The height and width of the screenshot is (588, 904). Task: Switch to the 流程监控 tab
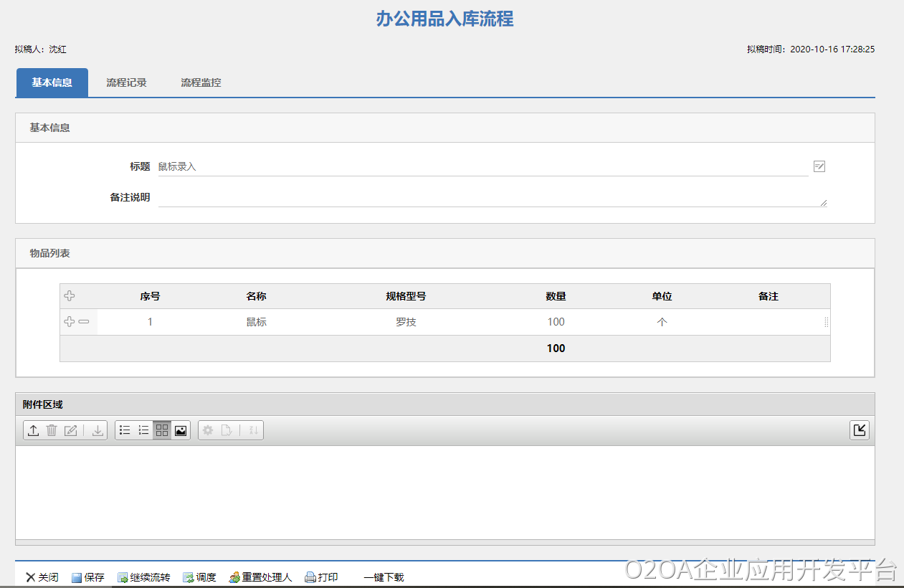point(201,82)
